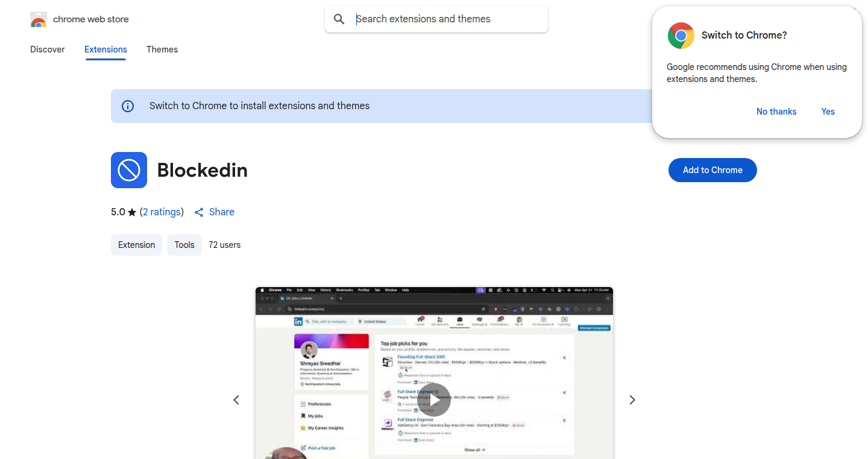The height and width of the screenshot is (459, 868).
Task: Click the info icon in the blue banner
Action: (x=128, y=106)
